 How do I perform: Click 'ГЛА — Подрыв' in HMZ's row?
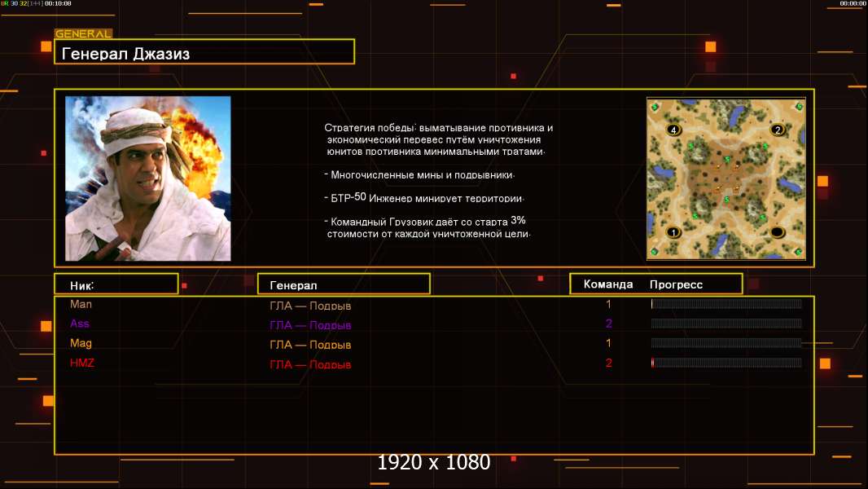coord(310,364)
